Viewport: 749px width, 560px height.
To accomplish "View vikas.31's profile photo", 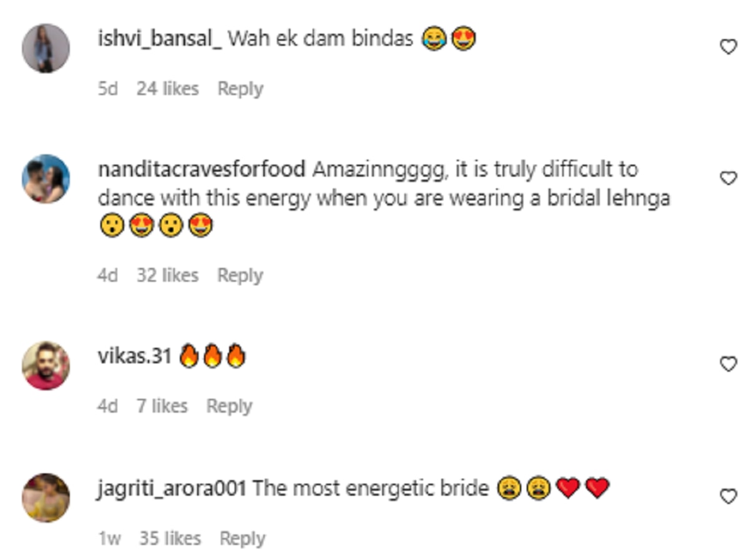I will pos(46,365).
